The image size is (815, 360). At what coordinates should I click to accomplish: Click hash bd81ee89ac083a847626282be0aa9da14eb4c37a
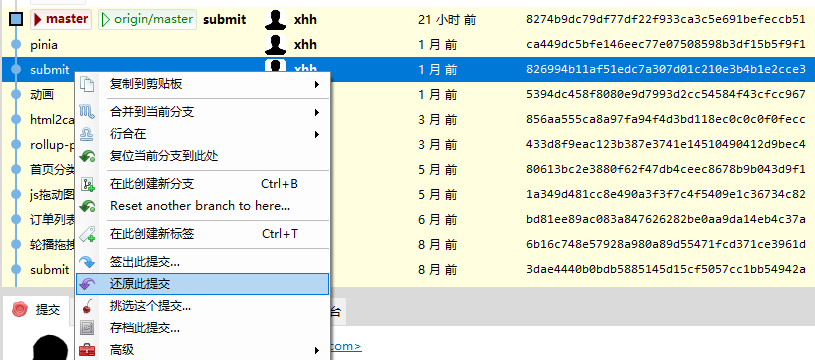(x=666, y=219)
